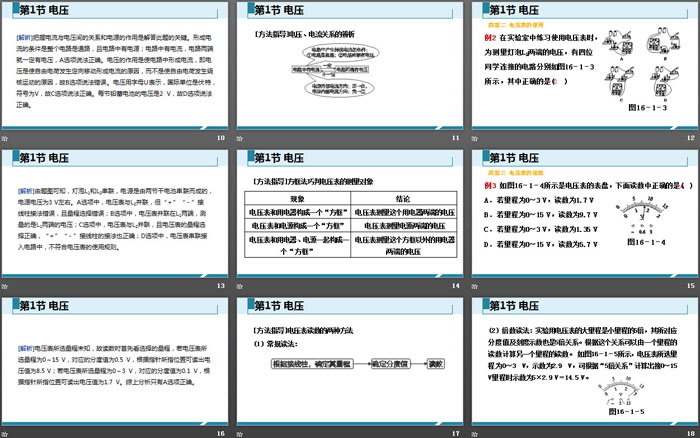Select slide 17 thumbnail with 常规读法 flowchart
Image resolution: width=700 pixels, height=438 pixels.
(x=350, y=361)
